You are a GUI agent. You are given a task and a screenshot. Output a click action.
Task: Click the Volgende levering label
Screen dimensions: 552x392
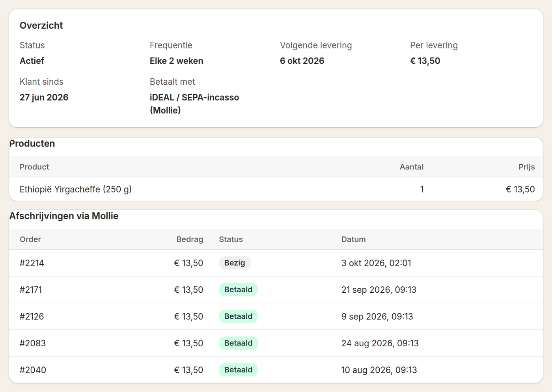coord(316,45)
